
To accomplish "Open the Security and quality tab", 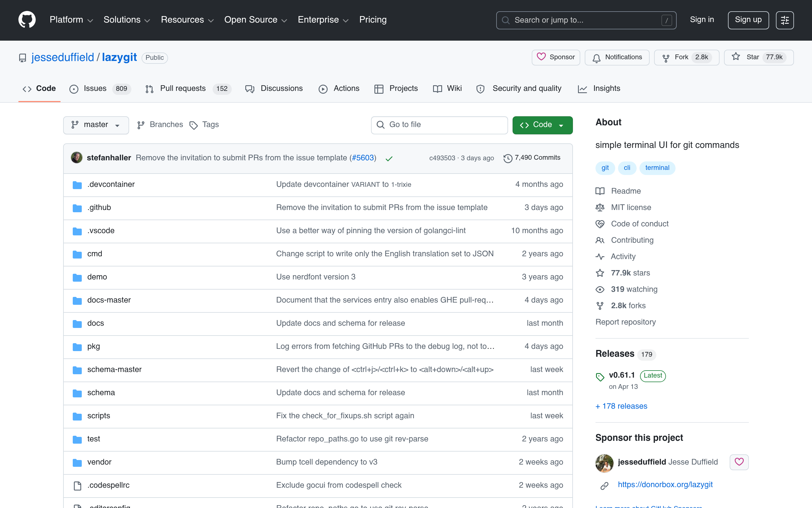I will pyautogui.click(x=519, y=89).
